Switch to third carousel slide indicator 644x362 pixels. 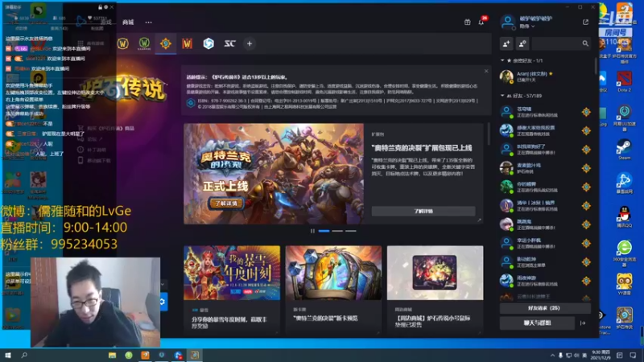351,231
